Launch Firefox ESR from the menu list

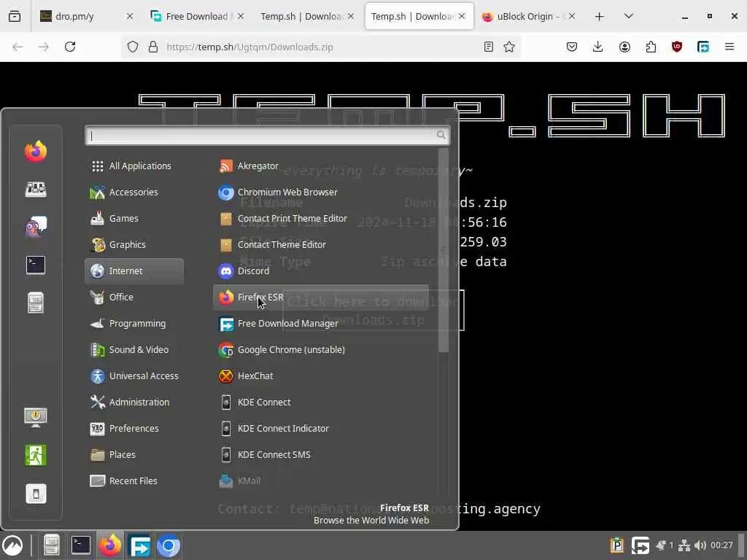321,297
